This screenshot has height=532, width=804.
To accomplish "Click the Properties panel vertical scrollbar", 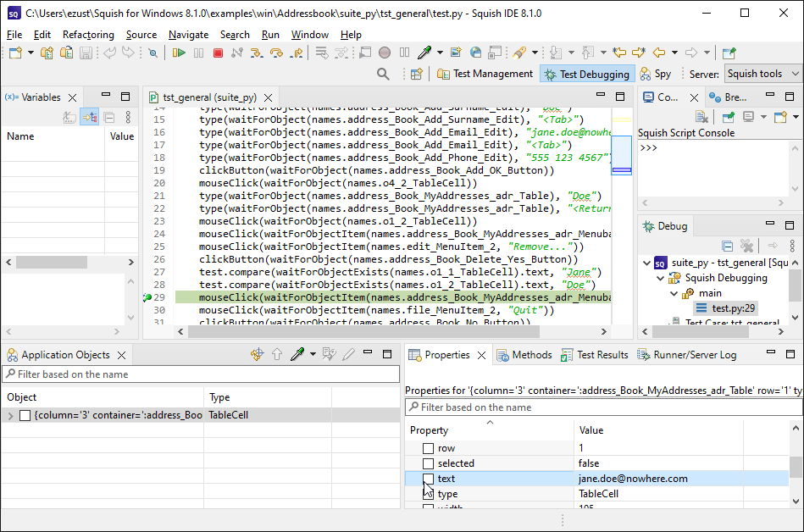I will coord(796,467).
